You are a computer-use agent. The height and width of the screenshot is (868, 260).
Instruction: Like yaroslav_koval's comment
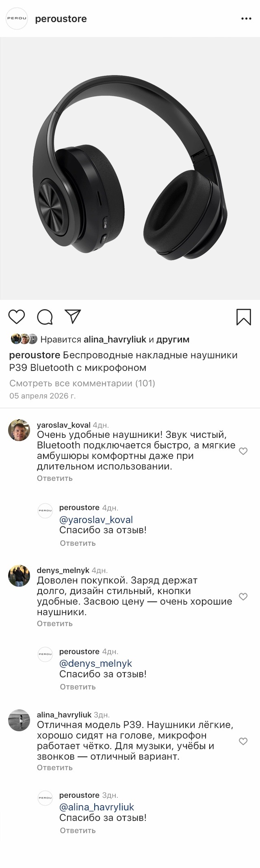pyautogui.click(x=243, y=451)
